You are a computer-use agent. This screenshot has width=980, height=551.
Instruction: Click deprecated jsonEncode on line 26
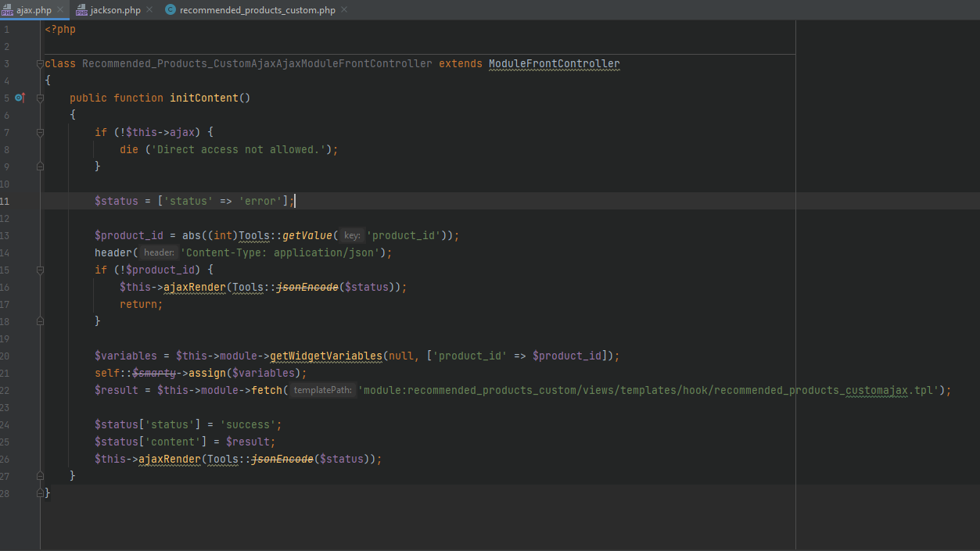tap(282, 459)
